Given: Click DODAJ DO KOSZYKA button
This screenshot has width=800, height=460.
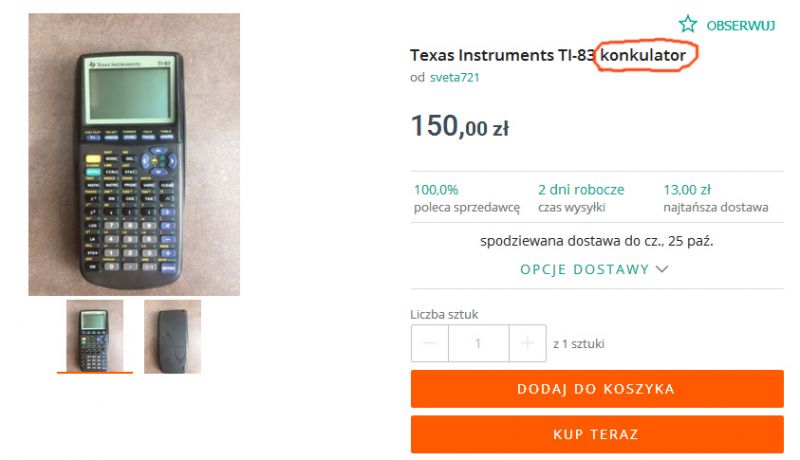Looking at the screenshot, I should click(597, 389).
